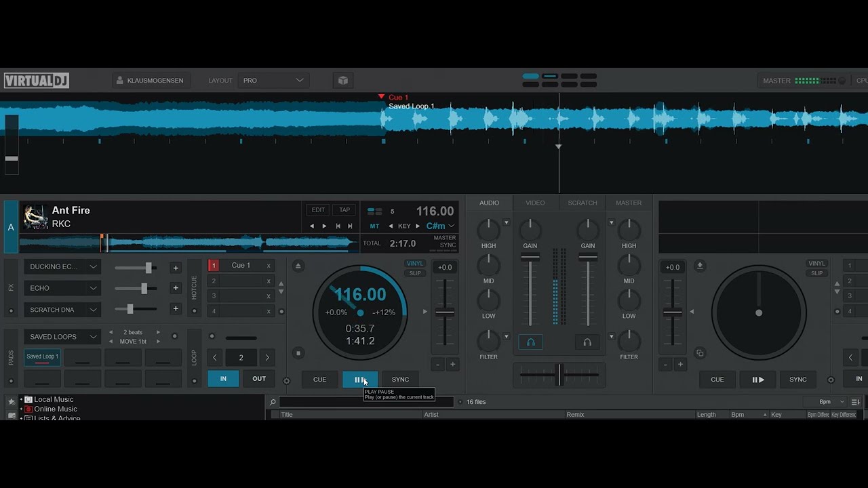Open the KLAUSMOGENSEN user account

pos(151,81)
